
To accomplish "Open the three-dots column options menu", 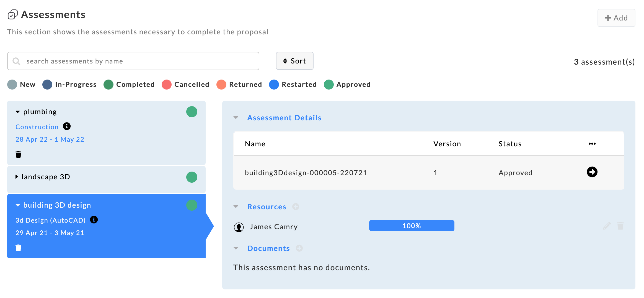I will pos(592,144).
